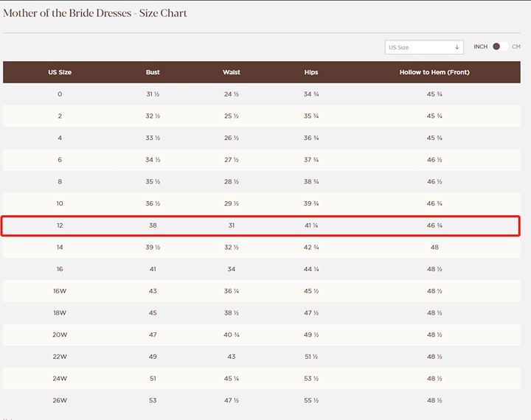This screenshot has height=420, width=531.
Task: Click bust value 47 for size 20W
Action: [153, 335]
